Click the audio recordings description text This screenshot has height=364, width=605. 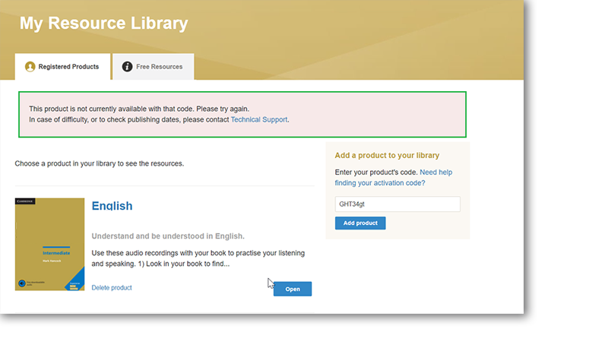coord(198,258)
